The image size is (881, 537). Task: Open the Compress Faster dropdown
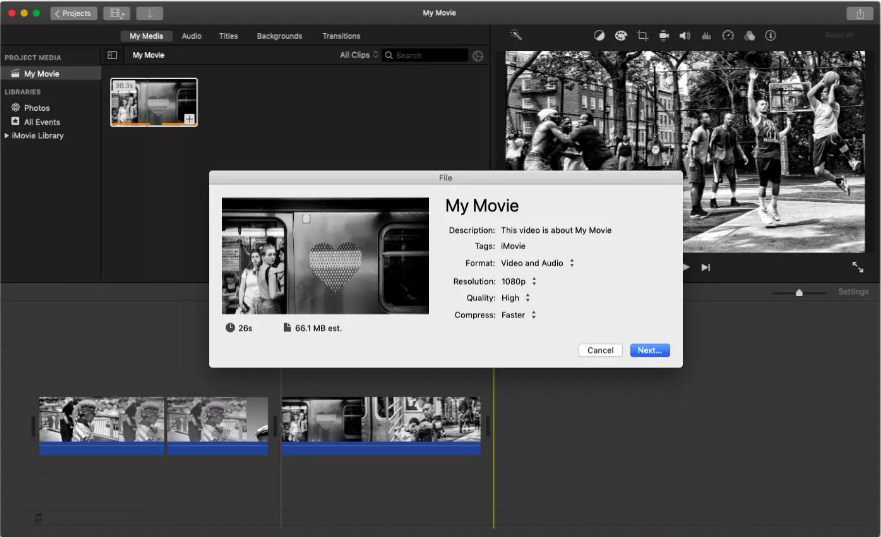pos(519,315)
